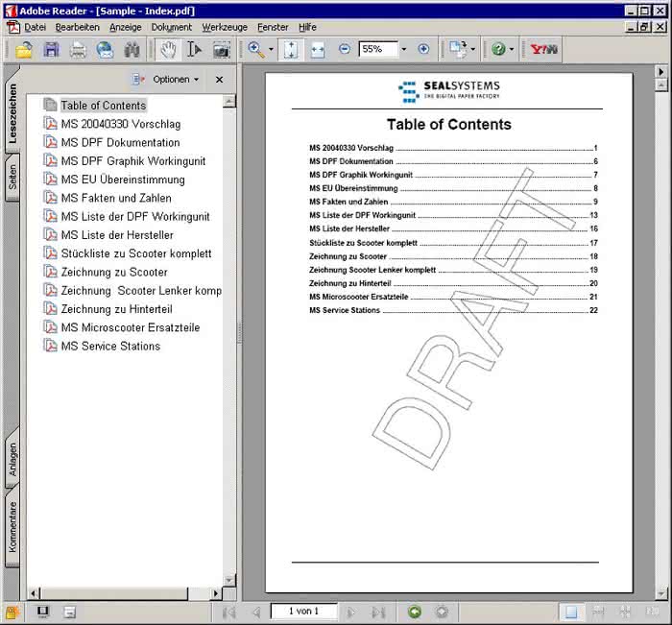Select the Zoom In magnifier tool

[256, 50]
